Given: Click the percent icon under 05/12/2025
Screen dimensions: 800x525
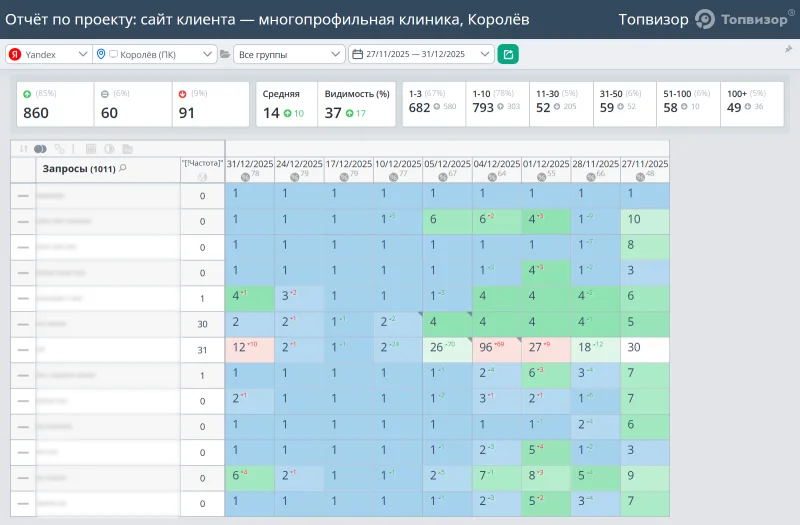Looking at the screenshot, I should pos(443,177).
